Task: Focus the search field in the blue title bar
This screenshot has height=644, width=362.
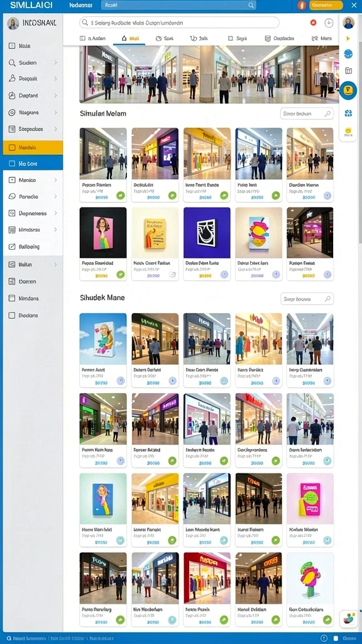Action: [178, 5]
